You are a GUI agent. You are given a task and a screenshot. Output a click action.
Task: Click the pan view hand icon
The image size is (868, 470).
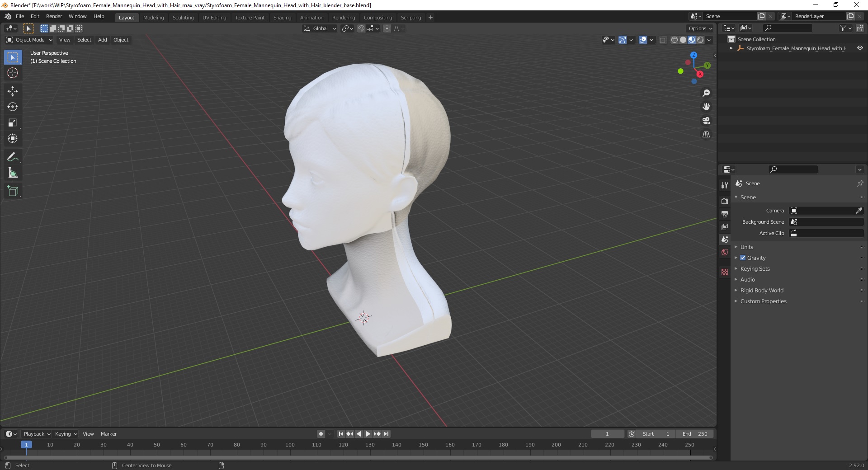click(x=706, y=107)
